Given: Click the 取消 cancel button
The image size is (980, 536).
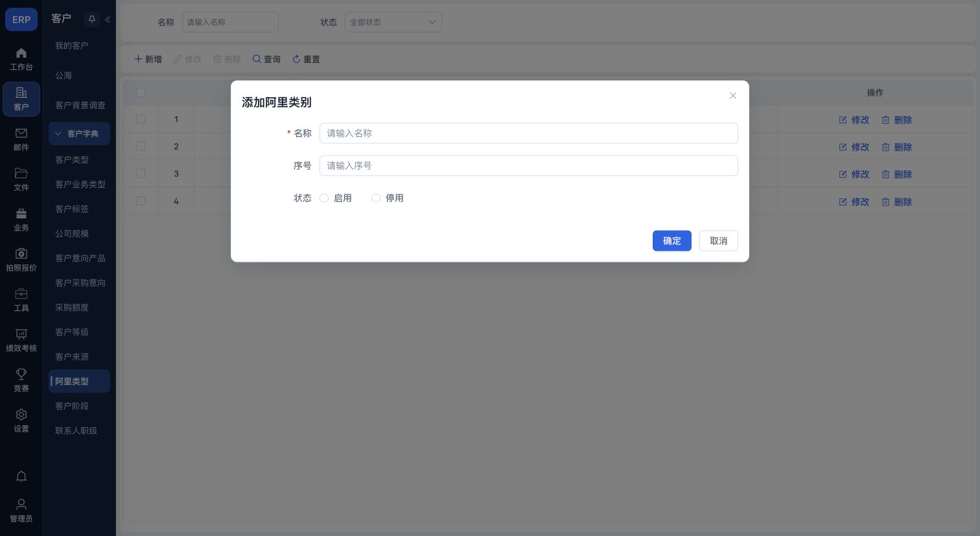Looking at the screenshot, I should (x=719, y=240).
